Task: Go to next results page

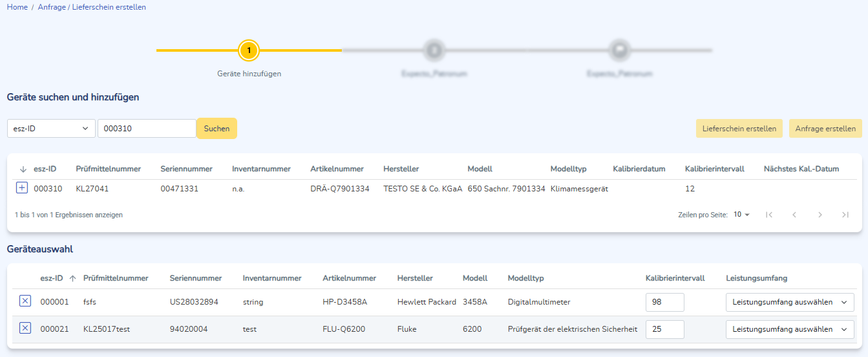Action: pyautogui.click(x=820, y=215)
